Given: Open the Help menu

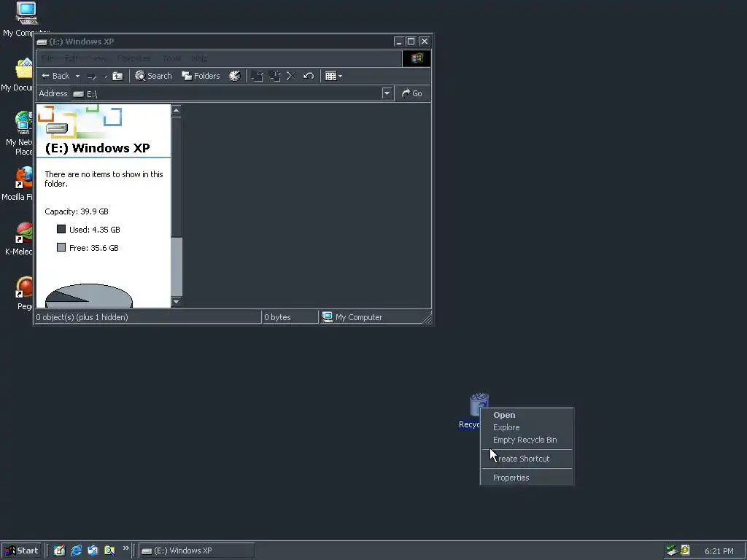Looking at the screenshot, I should [200, 58].
